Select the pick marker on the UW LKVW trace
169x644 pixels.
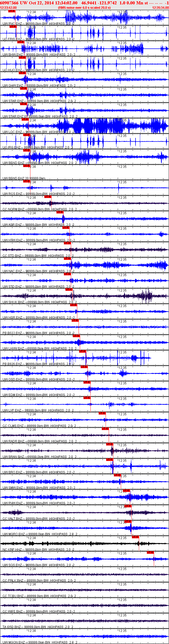tap(77, 336)
